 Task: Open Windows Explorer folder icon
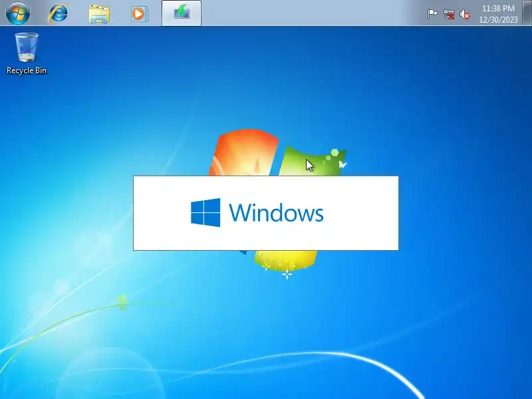(x=99, y=14)
